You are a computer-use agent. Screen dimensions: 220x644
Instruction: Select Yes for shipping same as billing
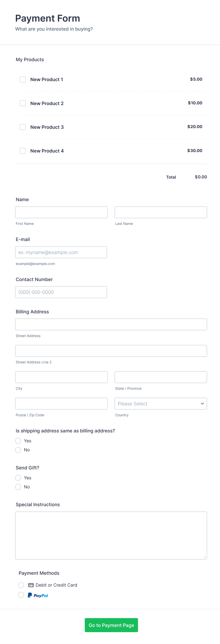click(18, 441)
